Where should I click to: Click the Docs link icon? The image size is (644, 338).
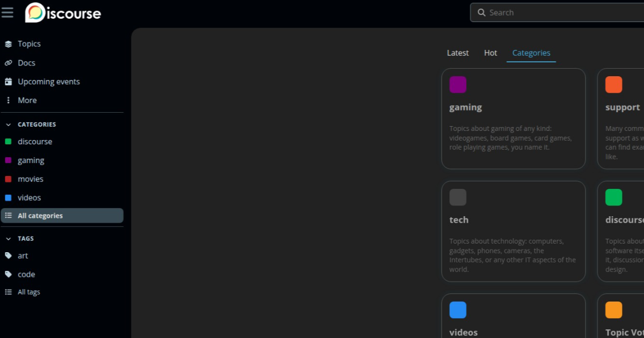point(8,63)
